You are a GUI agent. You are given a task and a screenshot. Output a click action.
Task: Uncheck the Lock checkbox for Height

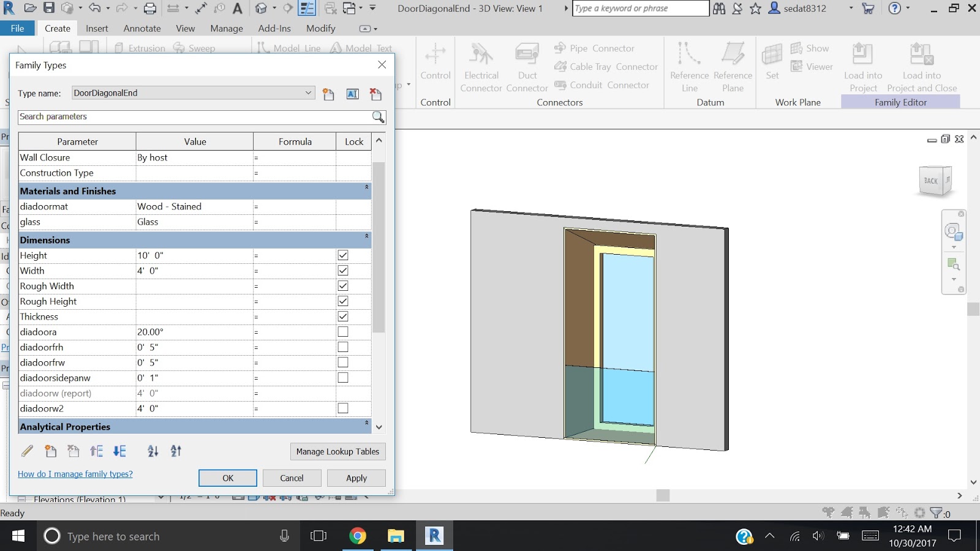pyautogui.click(x=342, y=255)
